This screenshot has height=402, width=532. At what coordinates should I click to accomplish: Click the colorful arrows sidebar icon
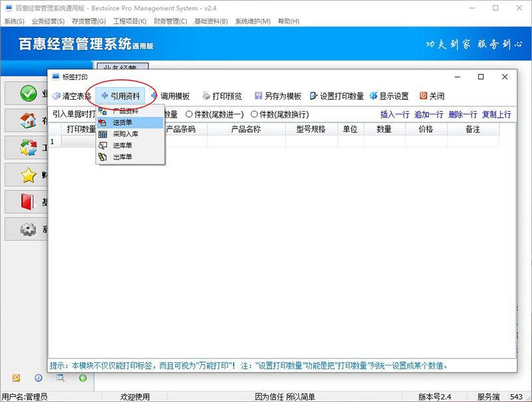(28, 148)
